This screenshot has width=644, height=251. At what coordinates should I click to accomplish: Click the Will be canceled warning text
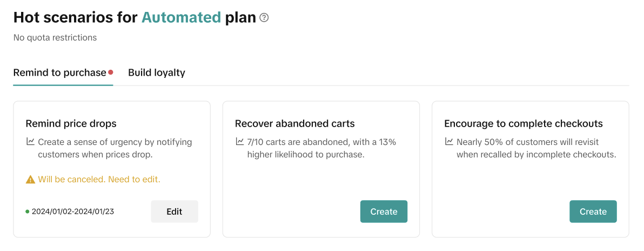pyautogui.click(x=99, y=179)
